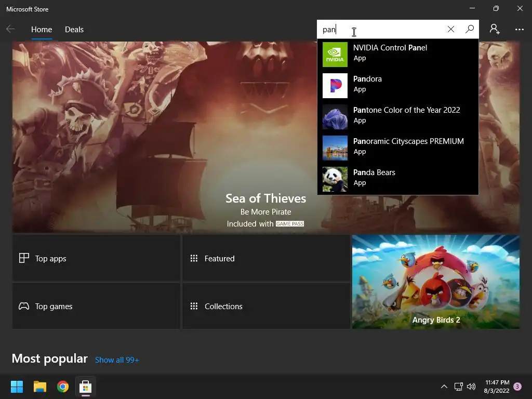Viewport: 532px width, 399px height.
Task: Click the NVIDIA Control Panel app icon
Action: tap(335, 55)
